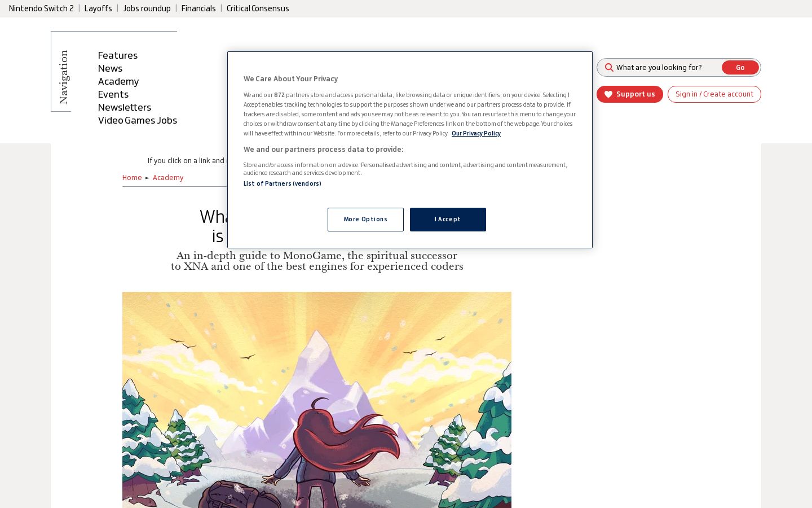Image resolution: width=812 pixels, height=508 pixels.
Task: Accept cookies with I Accept button
Action: [448, 220]
